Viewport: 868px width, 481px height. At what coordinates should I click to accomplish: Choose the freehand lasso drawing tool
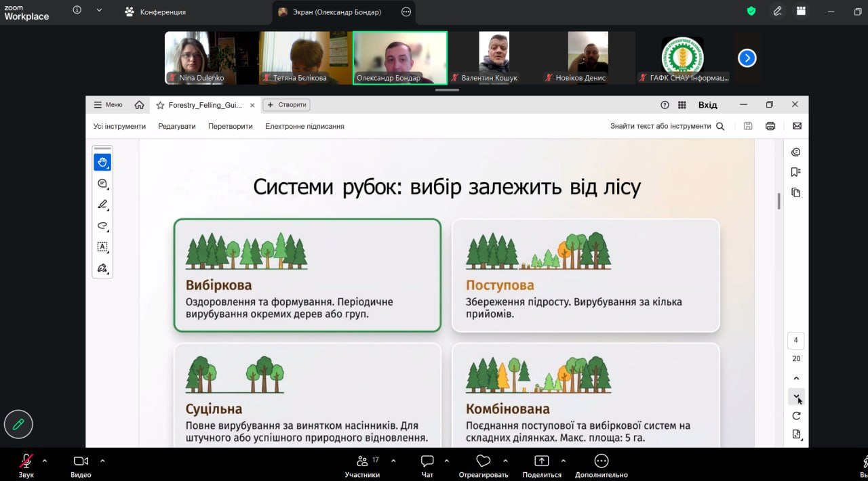tap(102, 226)
